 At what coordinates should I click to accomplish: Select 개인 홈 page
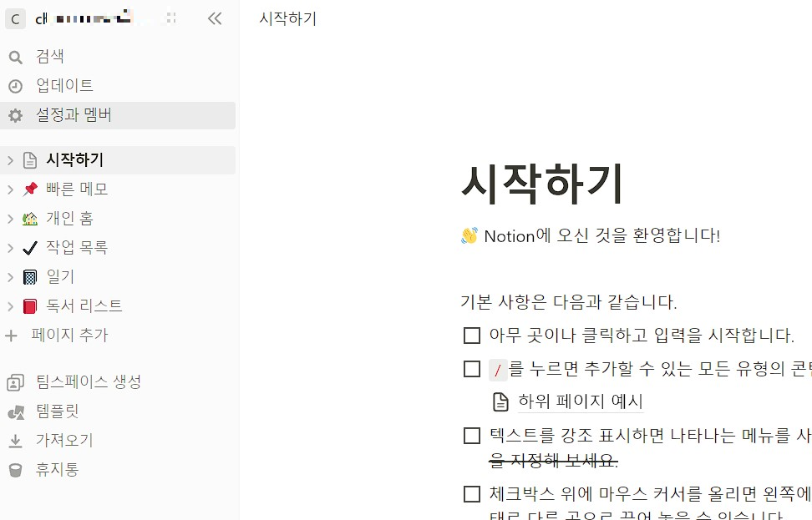click(x=118, y=219)
